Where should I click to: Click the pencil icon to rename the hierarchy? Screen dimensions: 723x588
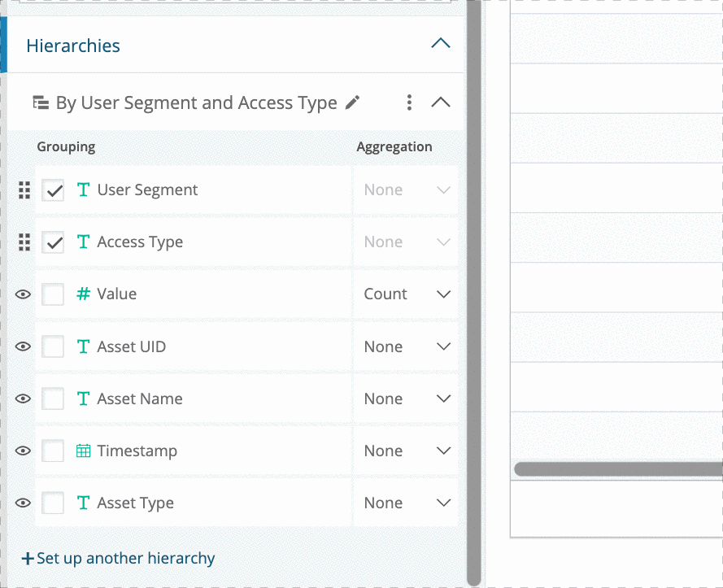(352, 102)
